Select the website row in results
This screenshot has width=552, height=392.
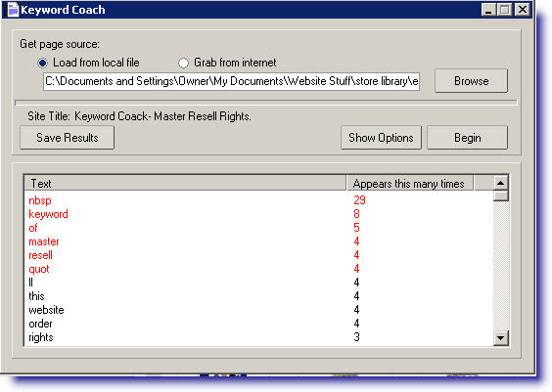258,310
